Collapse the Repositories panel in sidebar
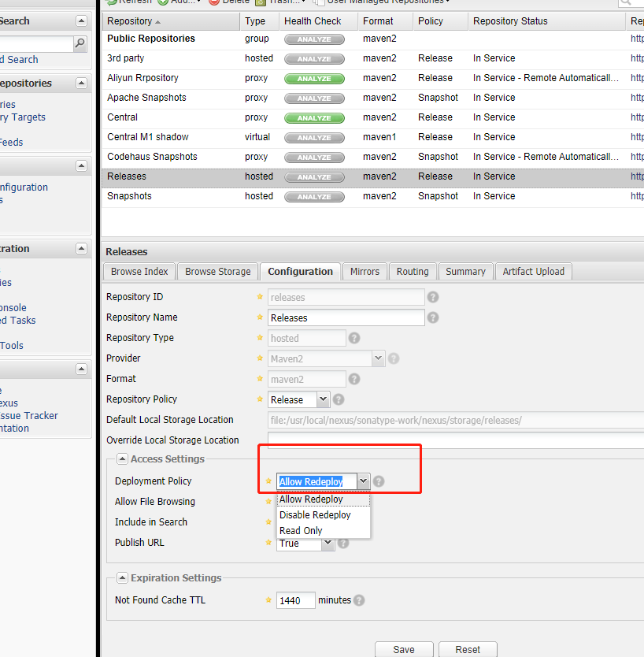This screenshot has width=644, height=657. pyautogui.click(x=81, y=83)
